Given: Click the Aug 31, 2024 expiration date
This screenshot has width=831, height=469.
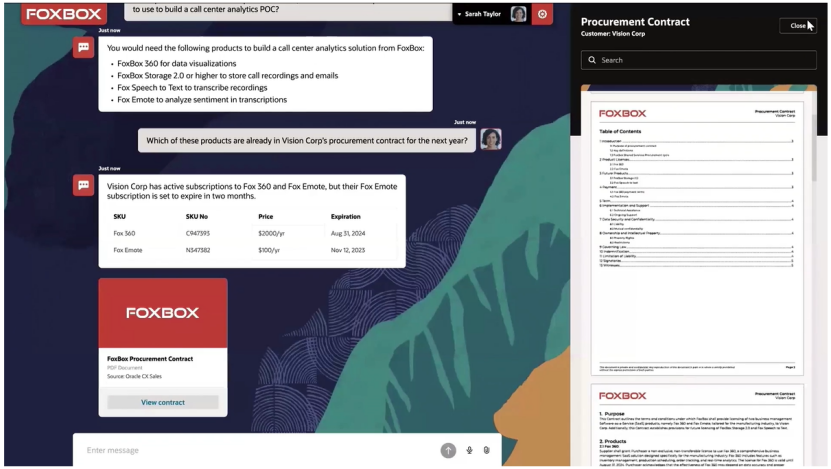Looking at the screenshot, I should pyautogui.click(x=348, y=233).
